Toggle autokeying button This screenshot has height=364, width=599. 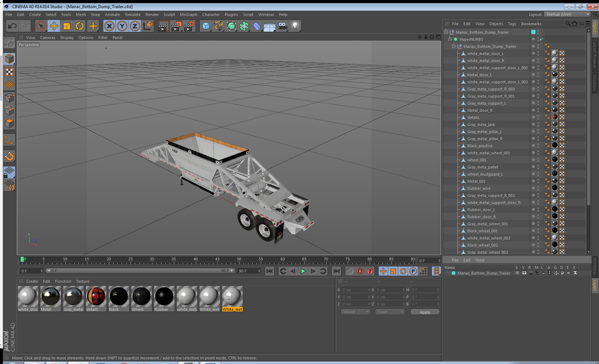tap(360, 271)
